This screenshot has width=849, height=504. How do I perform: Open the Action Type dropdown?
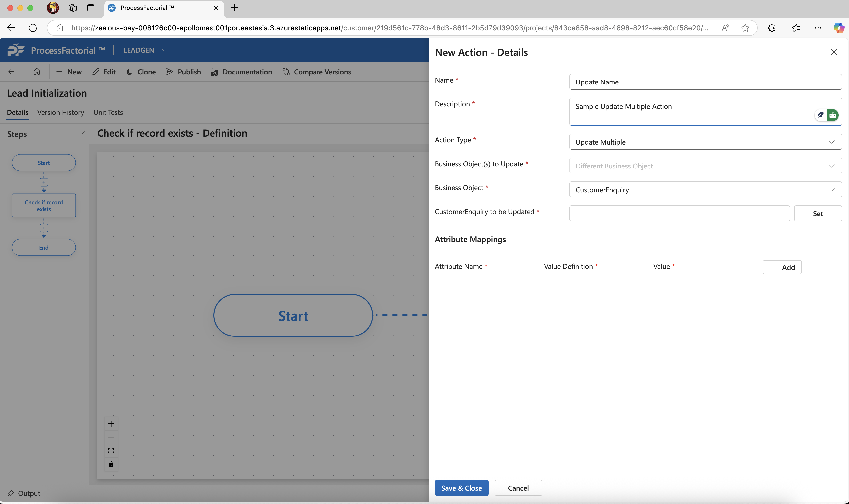[x=705, y=142]
